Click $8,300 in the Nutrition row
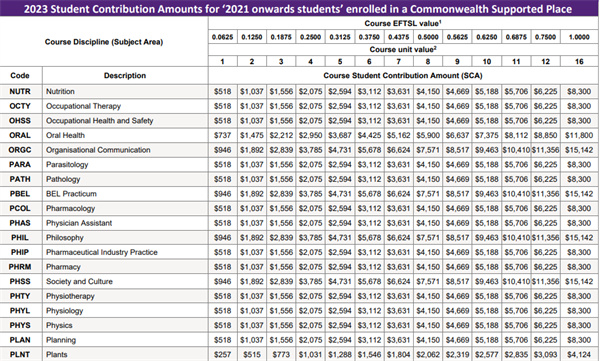 point(579,91)
